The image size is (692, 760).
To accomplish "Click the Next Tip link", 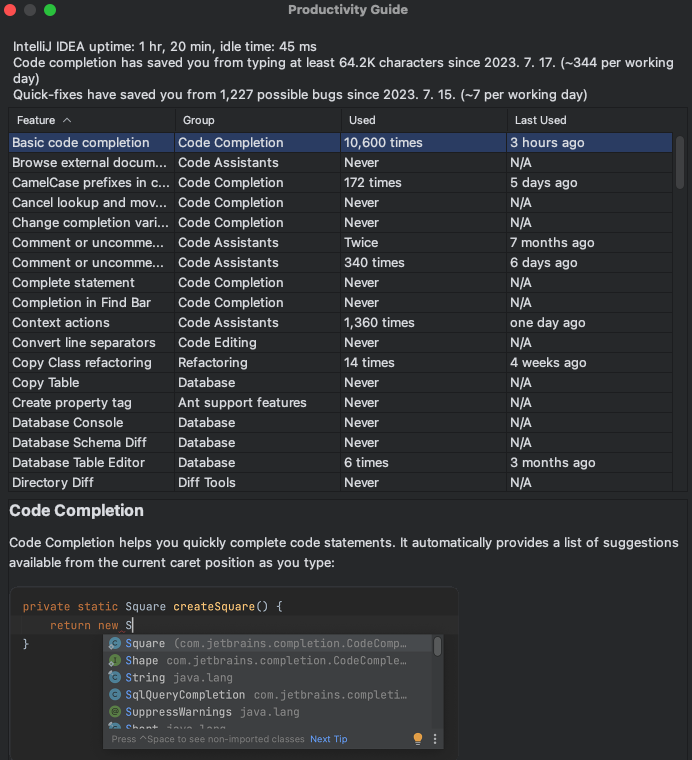I will (329, 739).
